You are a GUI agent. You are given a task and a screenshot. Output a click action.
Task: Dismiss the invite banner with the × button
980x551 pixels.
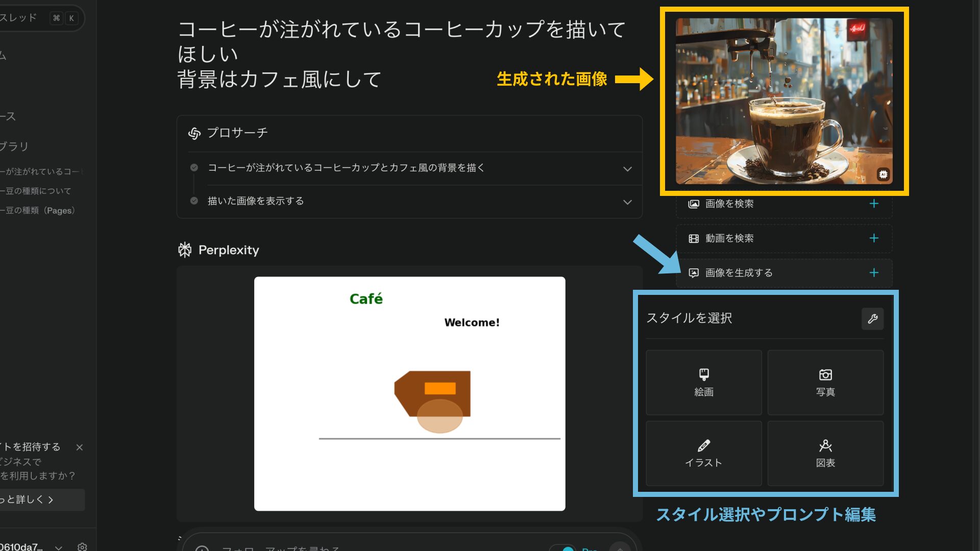[x=80, y=447]
